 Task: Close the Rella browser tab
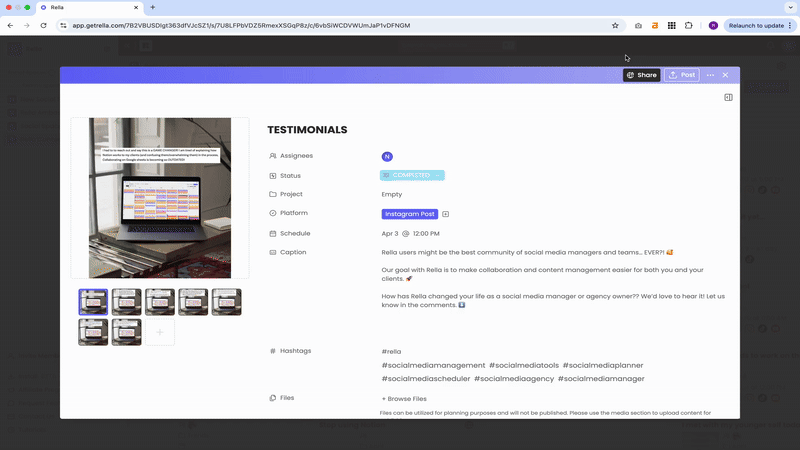pyautogui.click(x=136, y=8)
